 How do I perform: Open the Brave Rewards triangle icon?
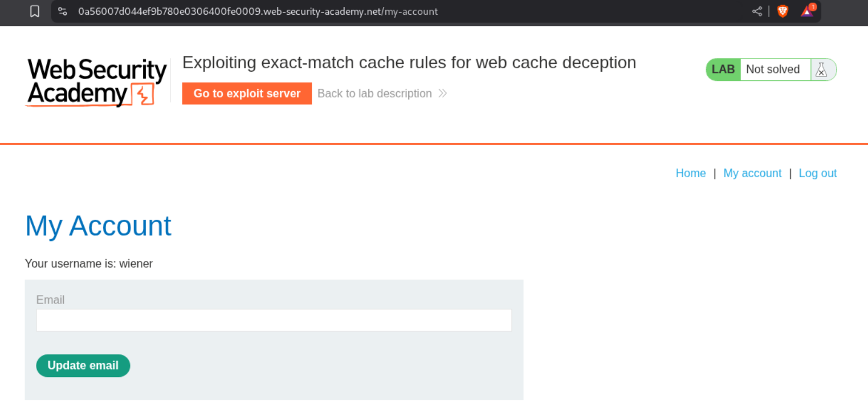(x=808, y=11)
